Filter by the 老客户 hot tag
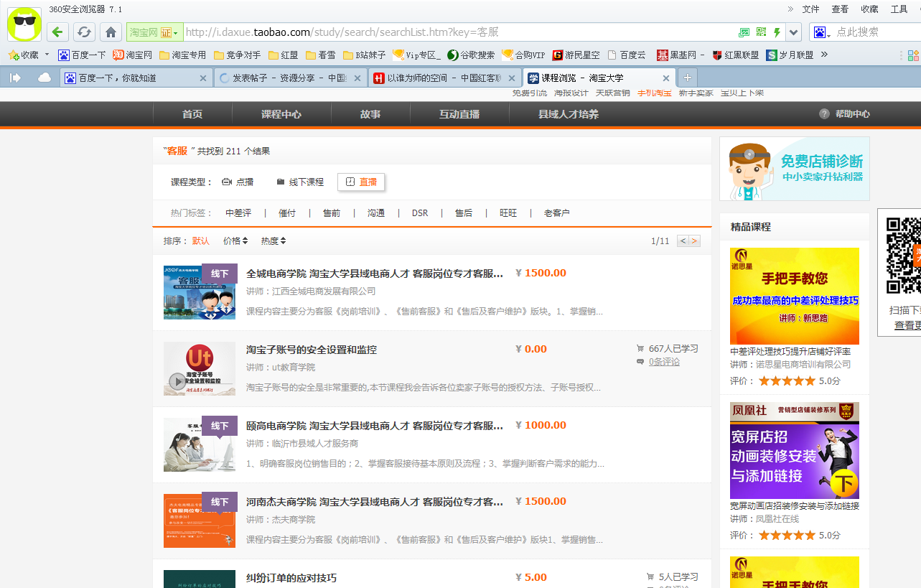 click(556, 213)
